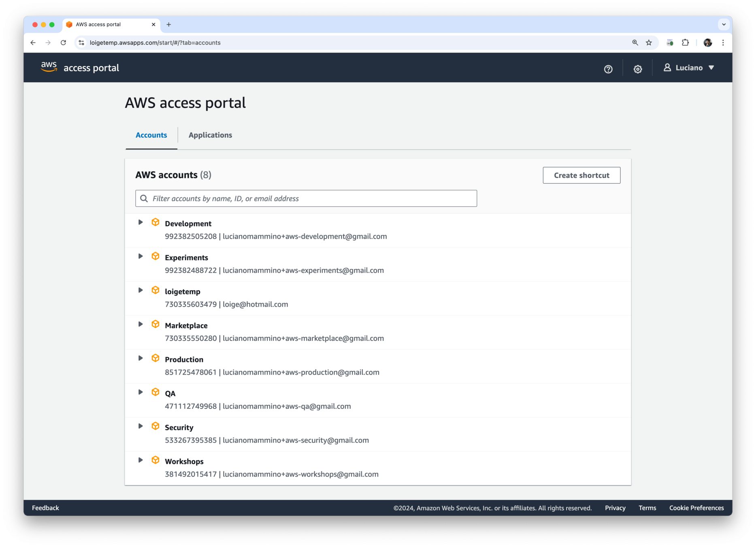The image size is (756, 547).
Task: Click the browser forward arrow
Action: click(48, 43)
